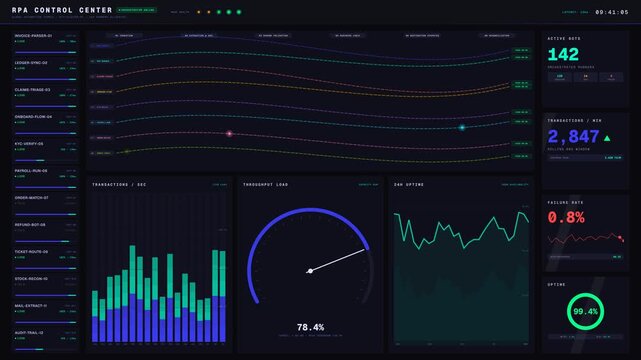Viewport: 641px width, 360px height.
Task: Open the Active Bots panel heading
Action: tap(564, 38)
